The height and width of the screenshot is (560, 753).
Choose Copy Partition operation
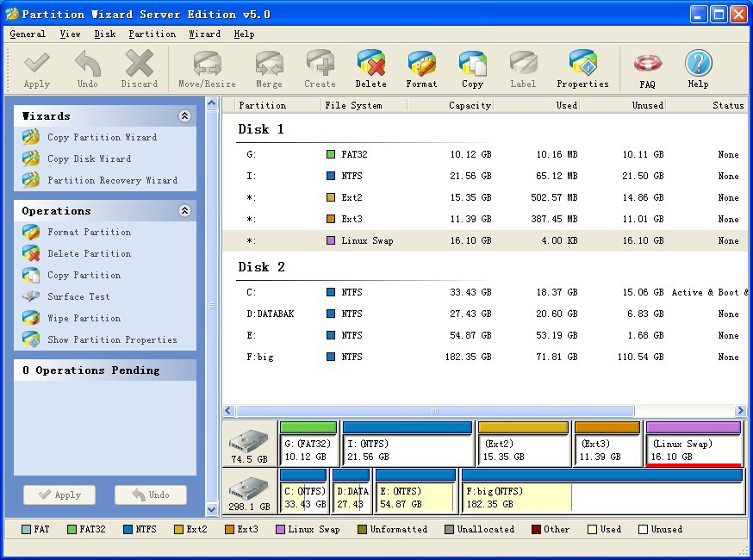coord(72,275)
